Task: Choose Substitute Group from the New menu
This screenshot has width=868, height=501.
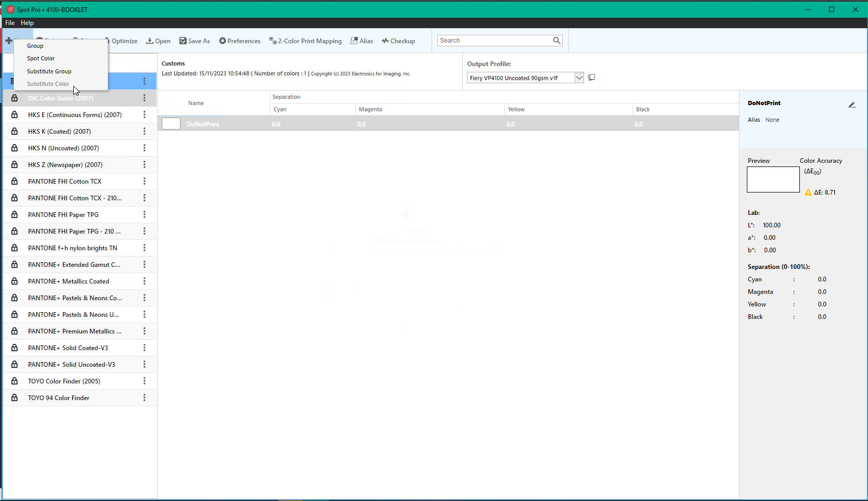Action: coord(61,71)
